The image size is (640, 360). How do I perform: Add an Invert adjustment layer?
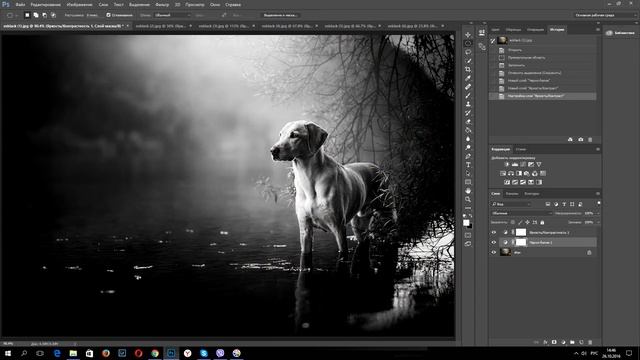click(507, 182)
